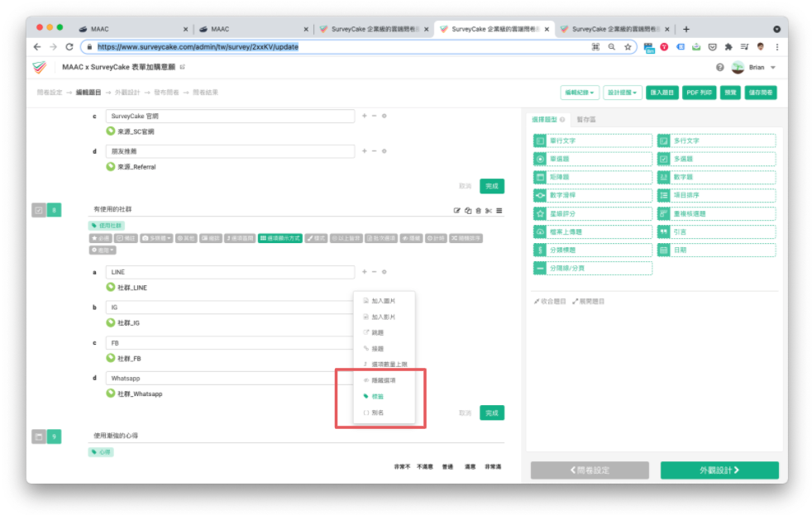The height and width of the screenshot is (515, 812).
Task: Click the IG option text field
Action: coord(230,308)
